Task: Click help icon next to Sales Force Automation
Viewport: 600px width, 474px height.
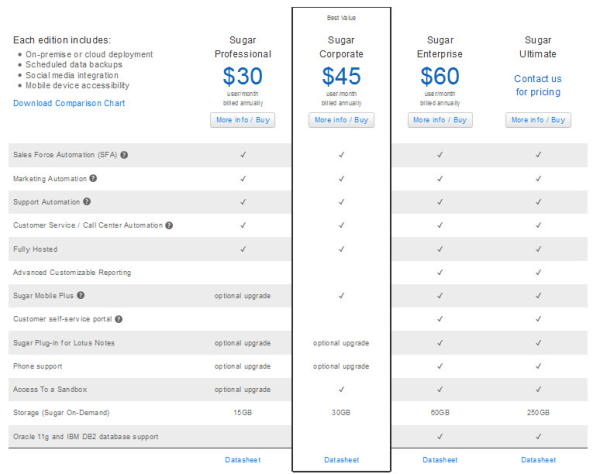Action: [125, 155]
